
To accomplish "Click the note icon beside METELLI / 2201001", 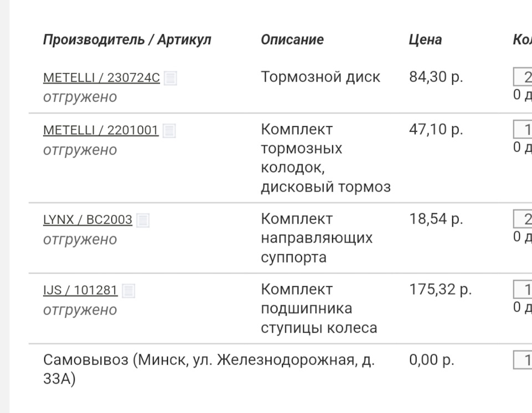I will coord(170,131).
